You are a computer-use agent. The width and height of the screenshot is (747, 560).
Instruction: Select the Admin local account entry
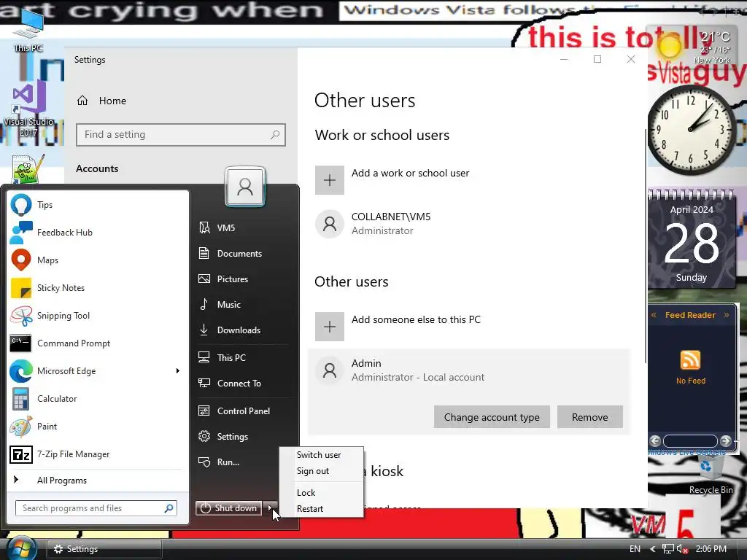tap(469, 370)
